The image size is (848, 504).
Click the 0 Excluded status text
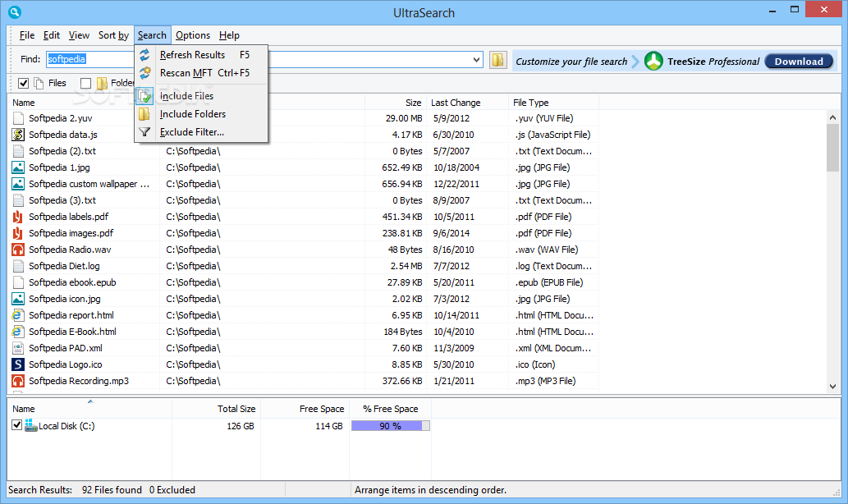(x=172, y=489)
